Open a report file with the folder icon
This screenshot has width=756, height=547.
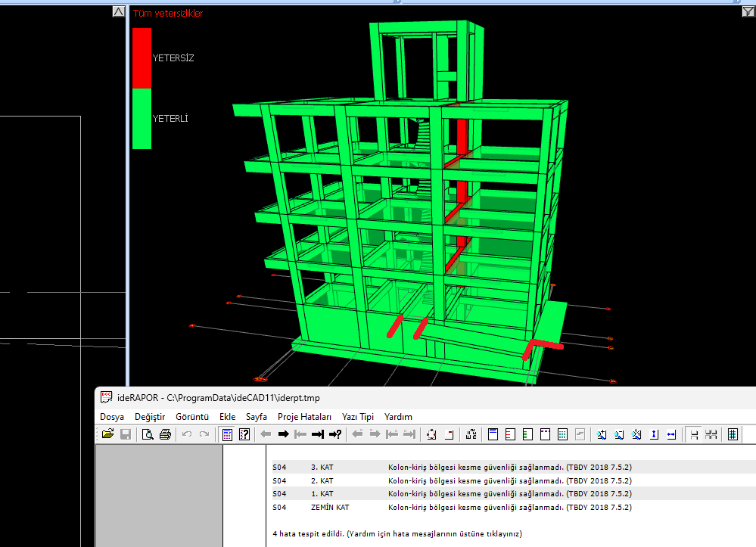point(107,434)
